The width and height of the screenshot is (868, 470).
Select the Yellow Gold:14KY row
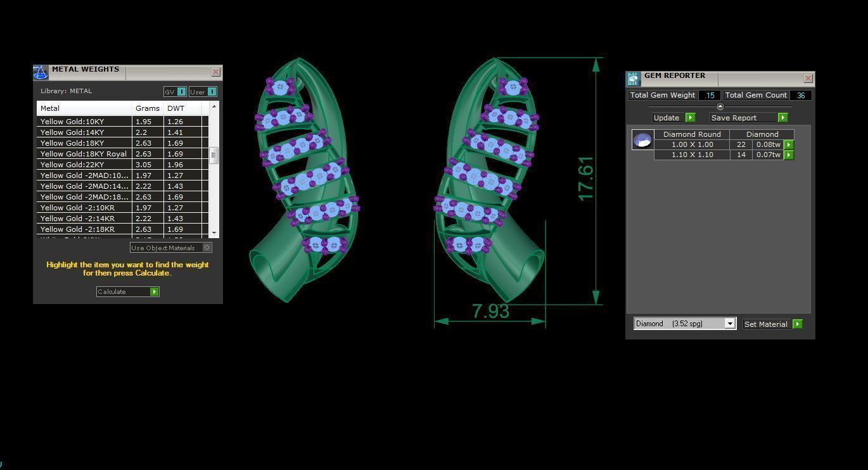tap(122, 132)
